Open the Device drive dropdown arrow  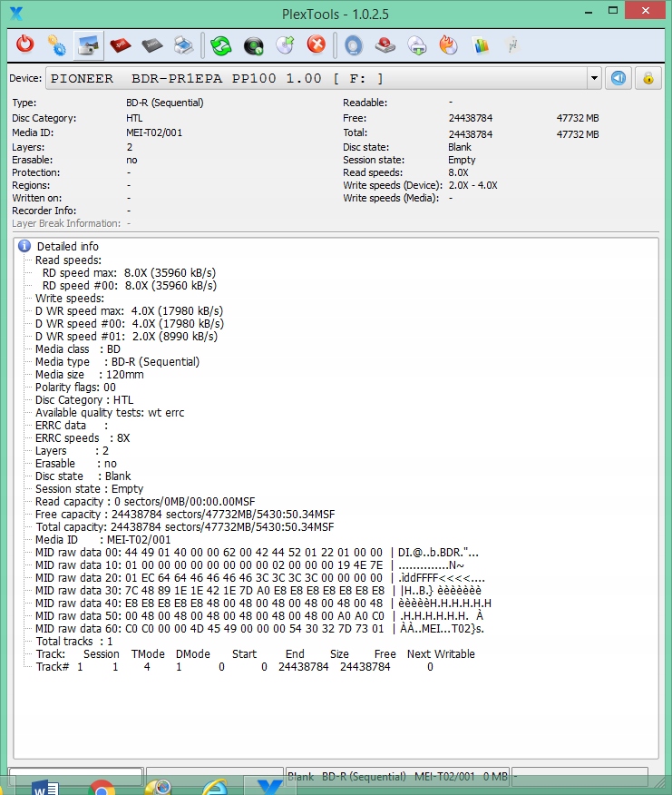point(594,79)
